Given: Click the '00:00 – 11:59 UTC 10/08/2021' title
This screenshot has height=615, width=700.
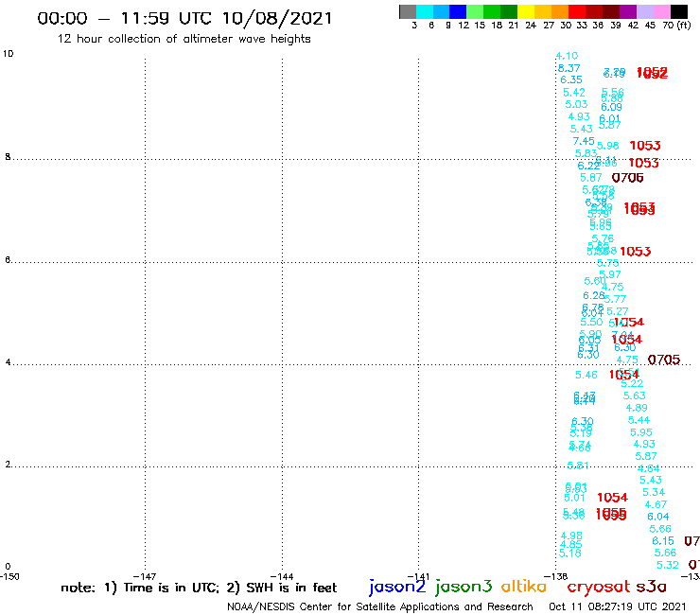Looking at the screenshot, I should (184, 18).
